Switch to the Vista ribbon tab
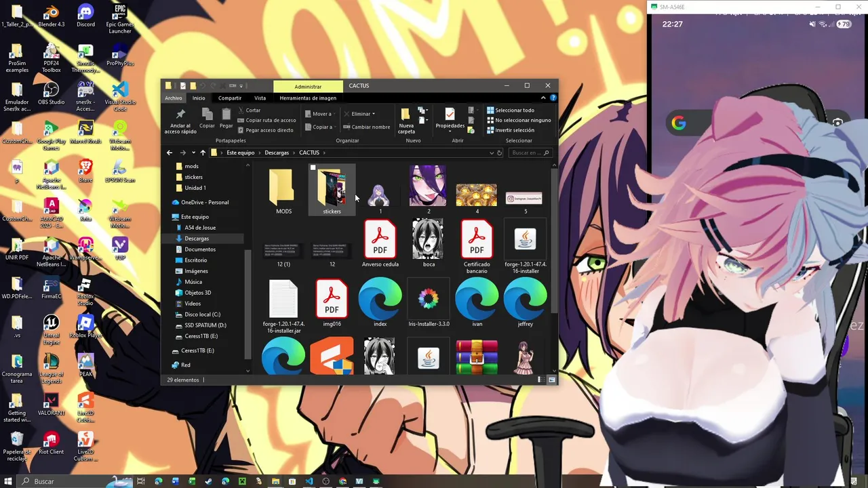The image size is (868, 488). [260, 98]
